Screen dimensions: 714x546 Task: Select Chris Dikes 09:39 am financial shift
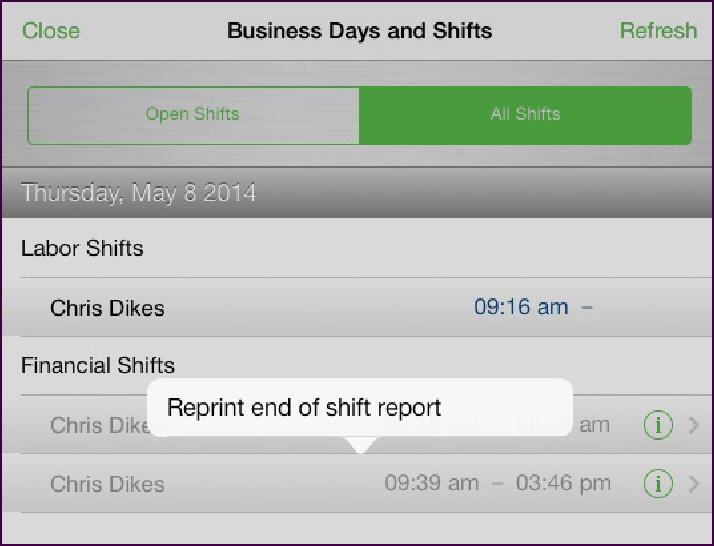357,484
